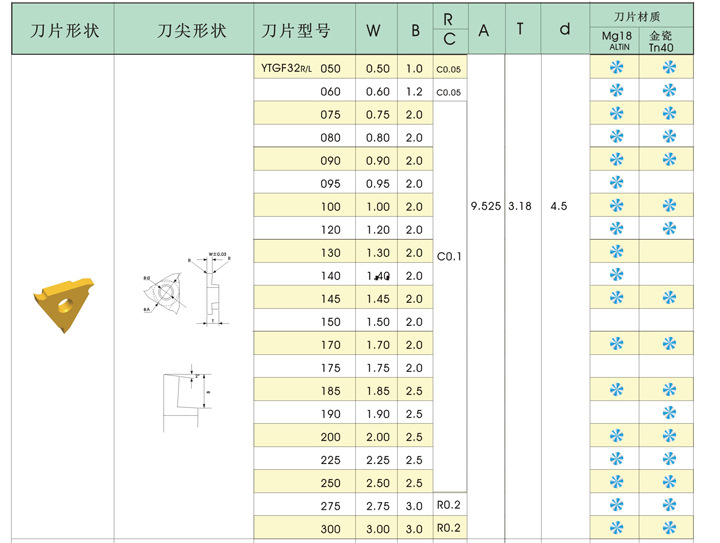
Task: Select model number 250
Action: pos(331,483)
